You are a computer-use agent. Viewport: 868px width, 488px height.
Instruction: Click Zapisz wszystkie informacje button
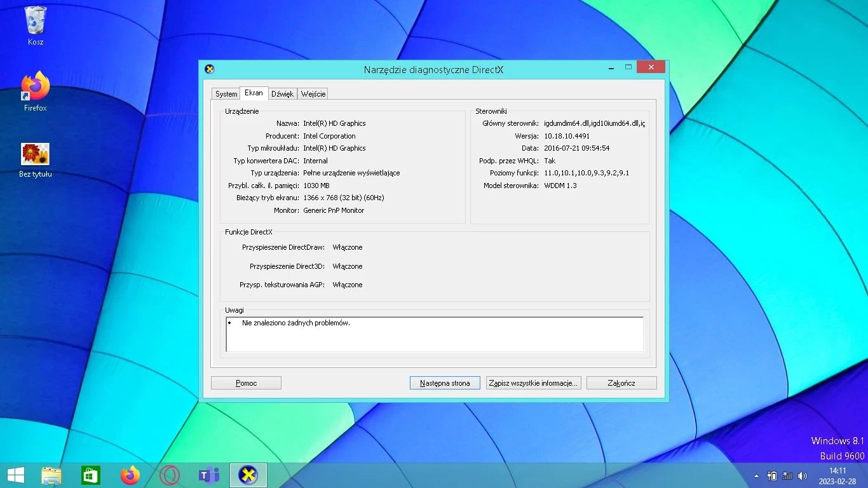point(533,383)
